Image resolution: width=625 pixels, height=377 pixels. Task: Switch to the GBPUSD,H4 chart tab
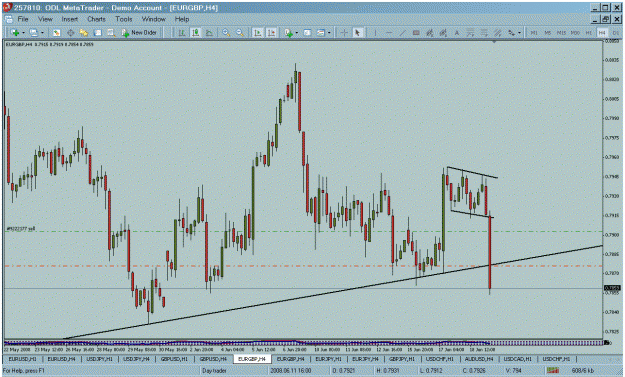click(x=213, y=359)
